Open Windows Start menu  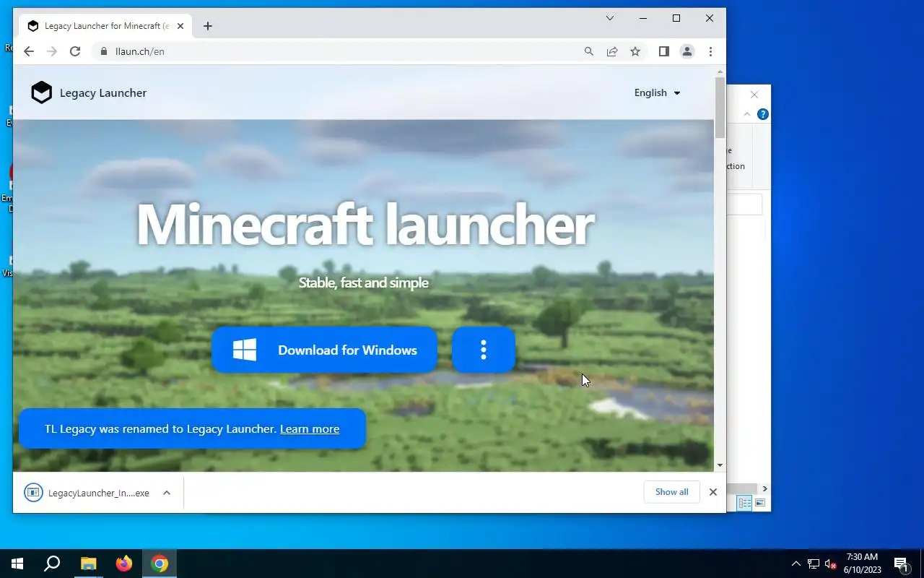[x=17, y=564]
